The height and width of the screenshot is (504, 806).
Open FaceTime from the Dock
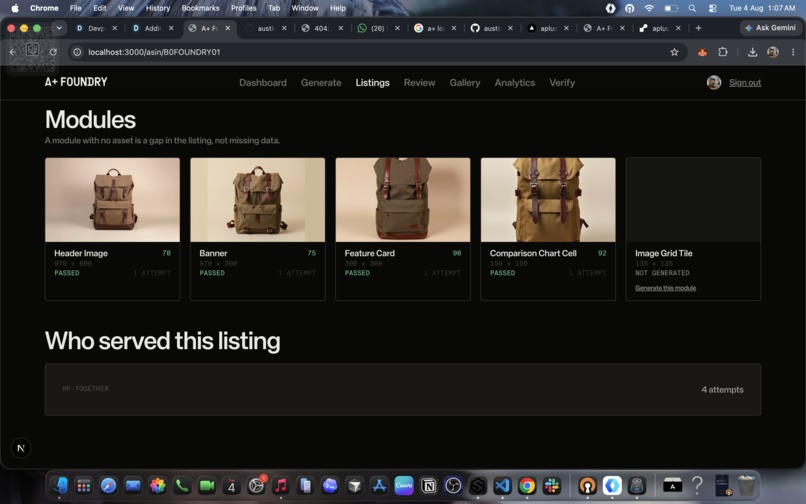pos(207,485)
